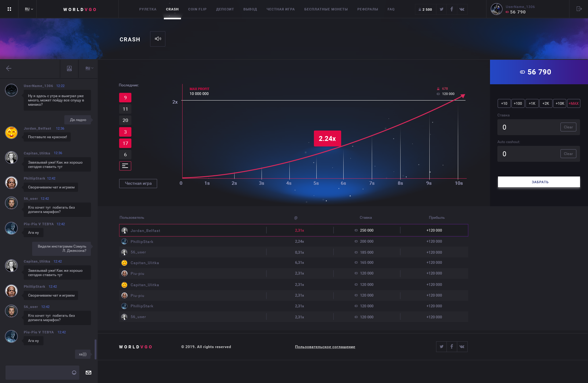This screenshot has width=588, height=383.
Task: Switch to COIN FLIP tab
Action: (x=197, y=9)
